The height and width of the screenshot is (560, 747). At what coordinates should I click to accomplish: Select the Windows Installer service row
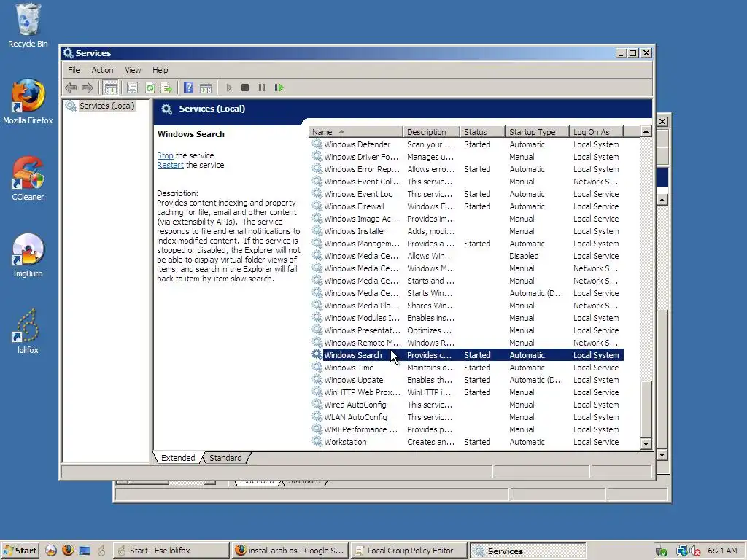tap(466, 231)
